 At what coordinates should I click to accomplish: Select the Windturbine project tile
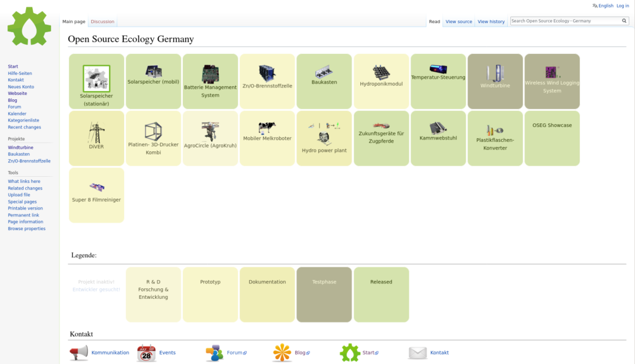coord(495,81)
